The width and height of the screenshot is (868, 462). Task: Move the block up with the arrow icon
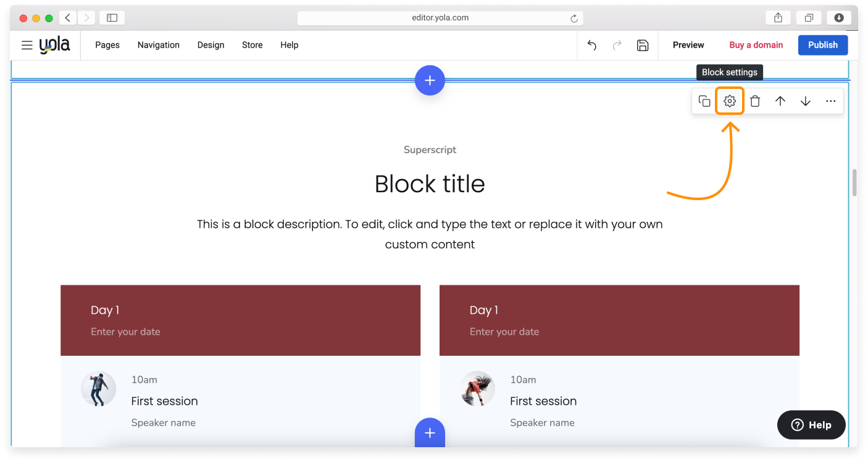coord(780,101)
